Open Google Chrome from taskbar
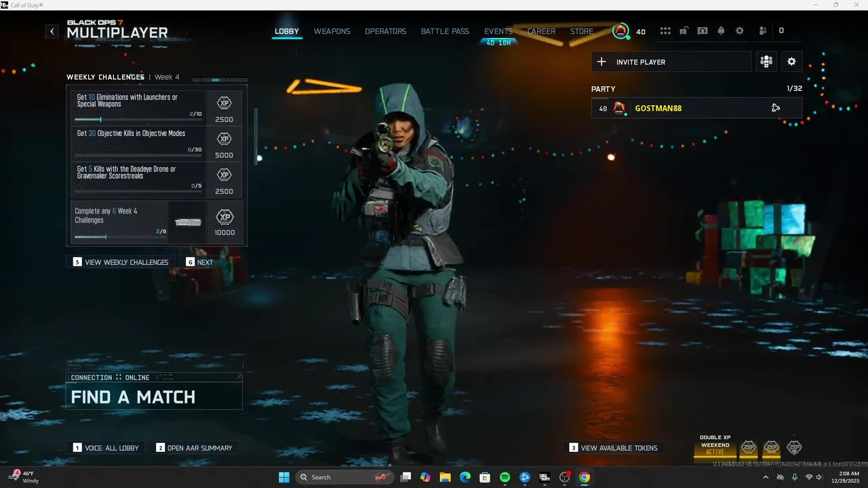The width and height of the screenshot is (868, 488). [585, 477]
